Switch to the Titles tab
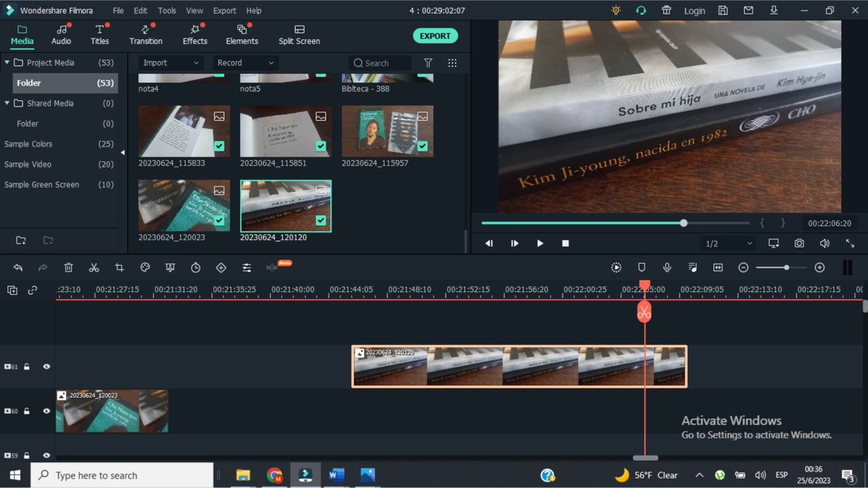868x488 pixels. tap(100, 35)
